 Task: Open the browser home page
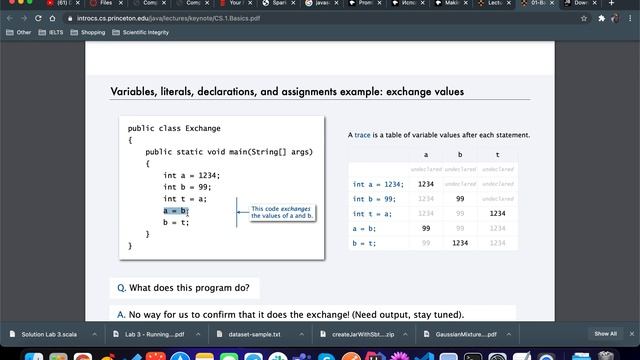pos(52,18)
